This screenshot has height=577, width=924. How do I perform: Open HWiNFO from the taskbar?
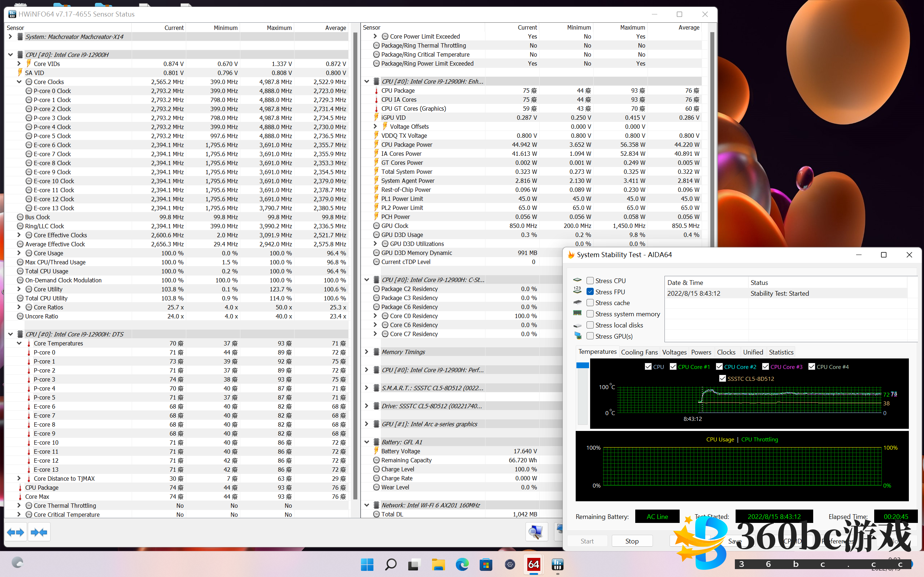click(x=557, y=564)
